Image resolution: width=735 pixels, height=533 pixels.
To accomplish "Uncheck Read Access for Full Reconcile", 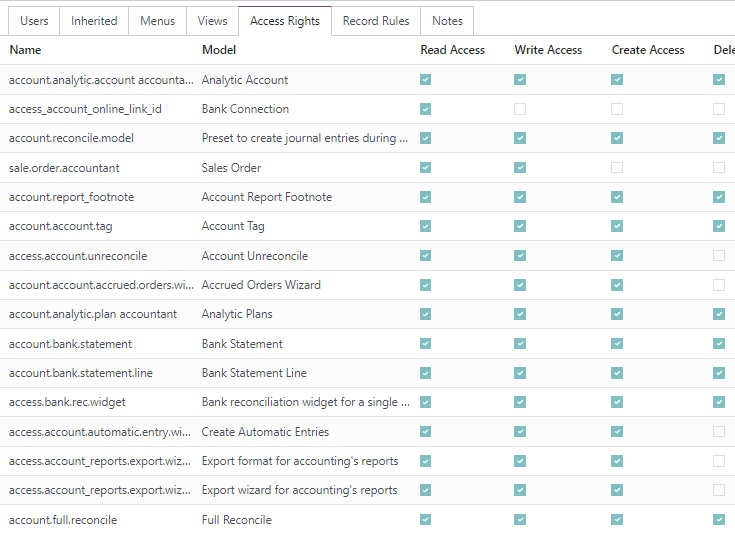I will coord(426,519).
